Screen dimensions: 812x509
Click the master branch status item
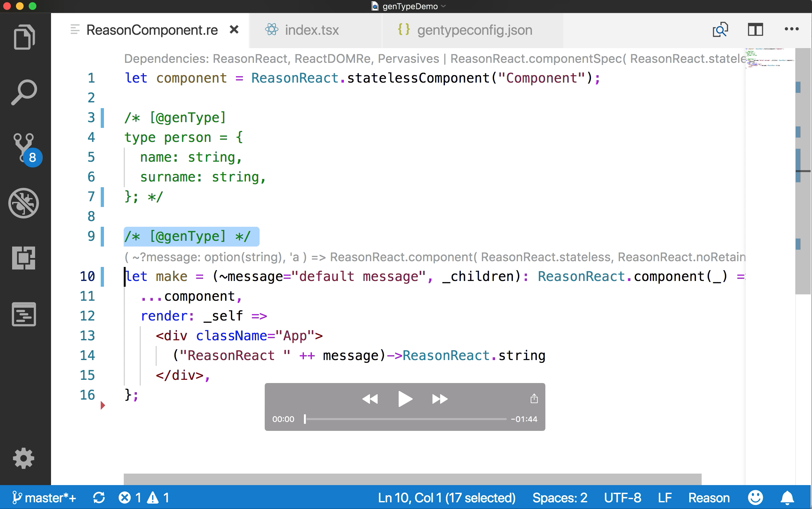click(x=44, y=498)
